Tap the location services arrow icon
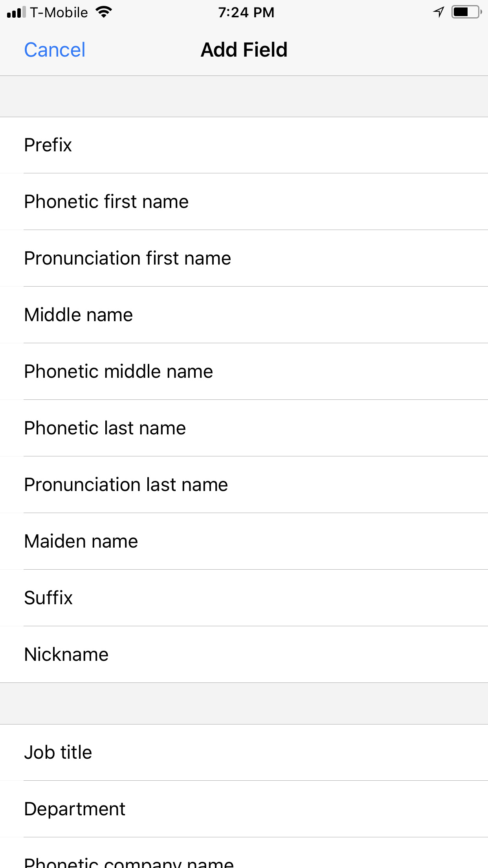This screenshot has height=868, width=488. click(438, 12)
